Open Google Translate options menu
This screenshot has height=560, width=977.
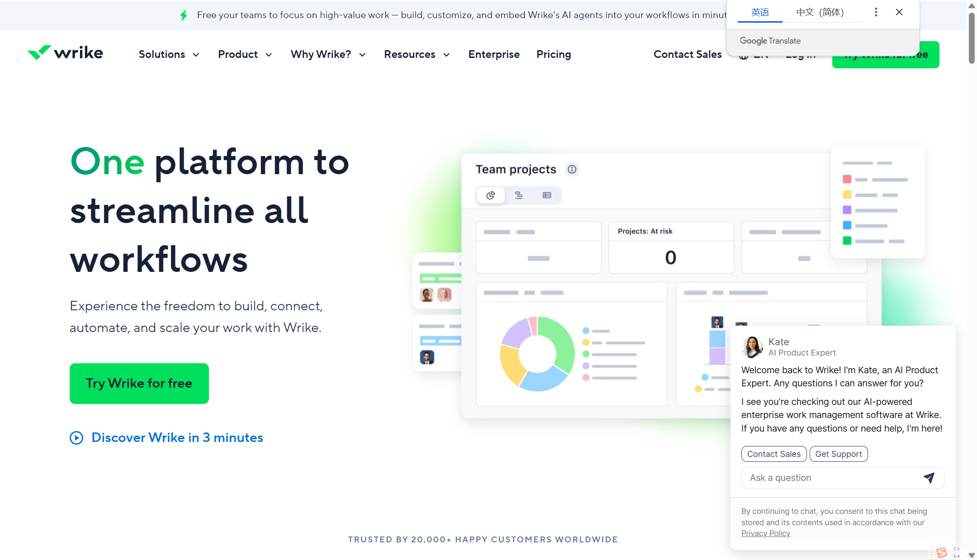[x=876, y=12]
